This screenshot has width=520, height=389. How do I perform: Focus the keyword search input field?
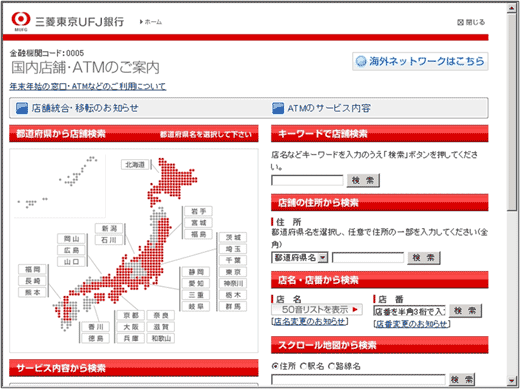point(307,180)
